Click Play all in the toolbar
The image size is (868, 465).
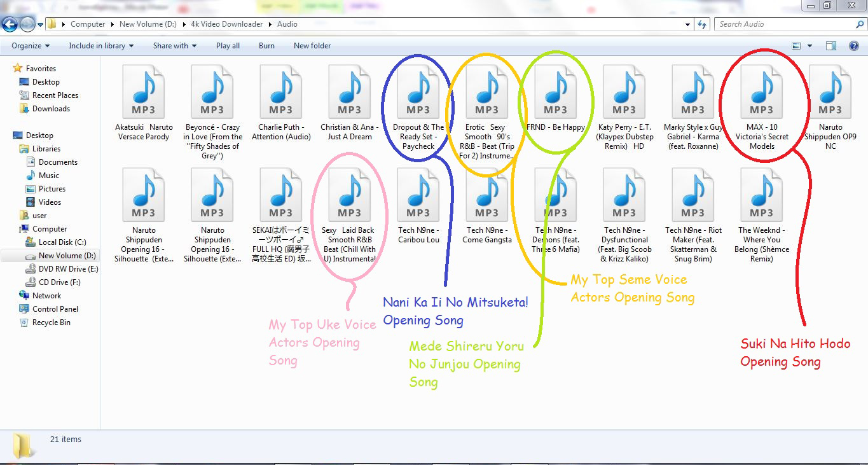pyautogui.click(x=228, y=46)
